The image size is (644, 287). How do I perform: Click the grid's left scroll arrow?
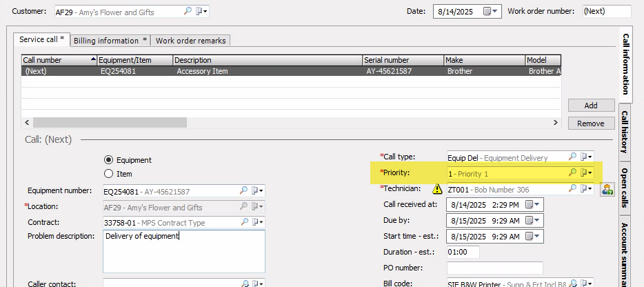click(x=27, y=123)
